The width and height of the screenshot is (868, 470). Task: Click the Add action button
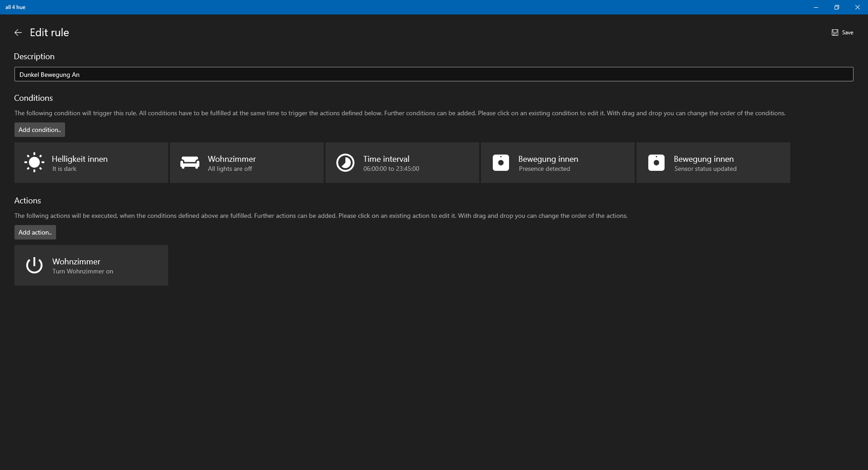[x=35, y=232]
